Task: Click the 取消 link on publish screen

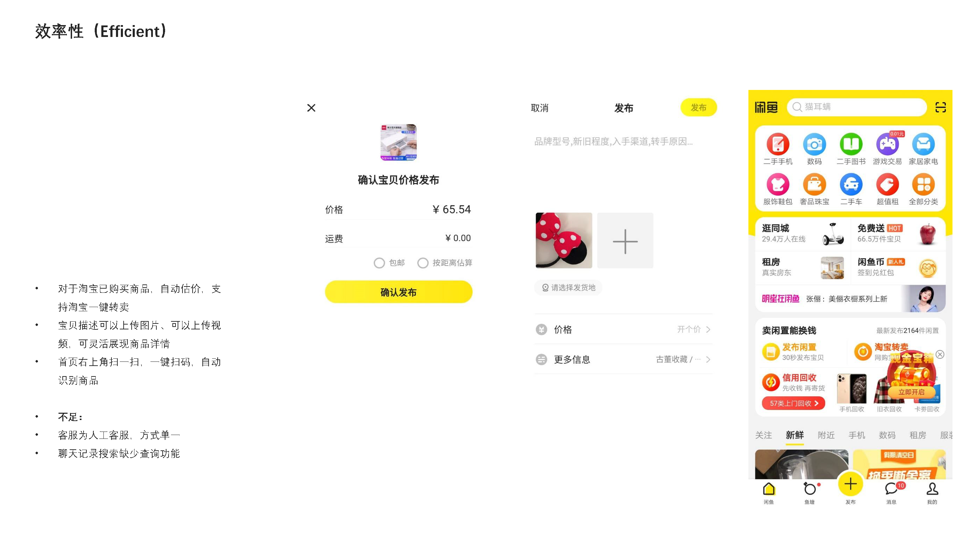Action: tap(539, 108)
